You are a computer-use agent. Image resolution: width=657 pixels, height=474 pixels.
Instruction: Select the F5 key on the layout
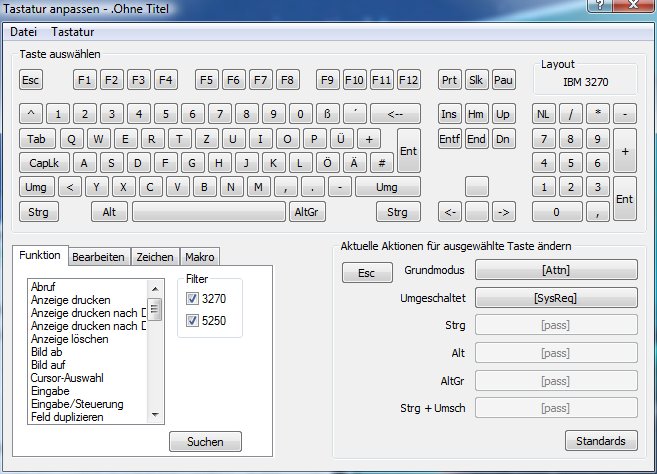tap(207, 80)
